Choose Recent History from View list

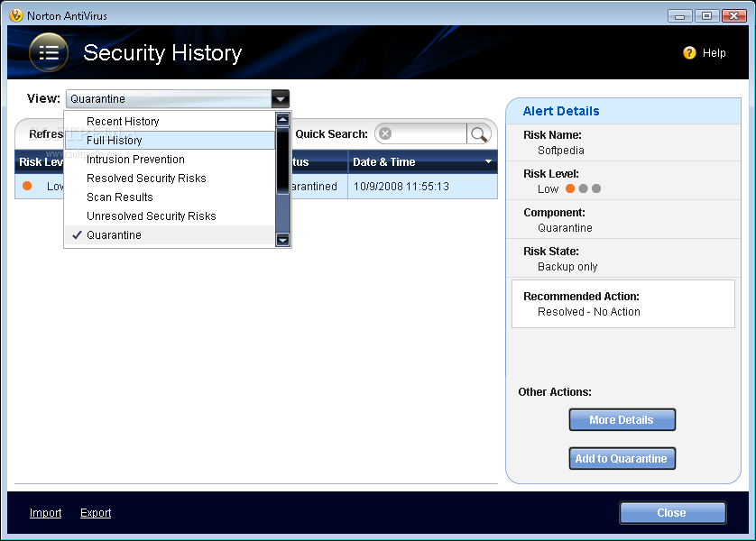pos(170,122)
